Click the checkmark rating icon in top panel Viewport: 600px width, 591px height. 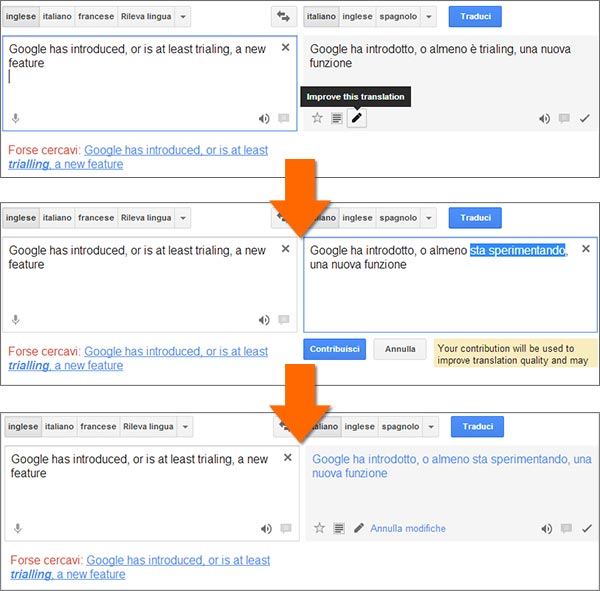584,118
